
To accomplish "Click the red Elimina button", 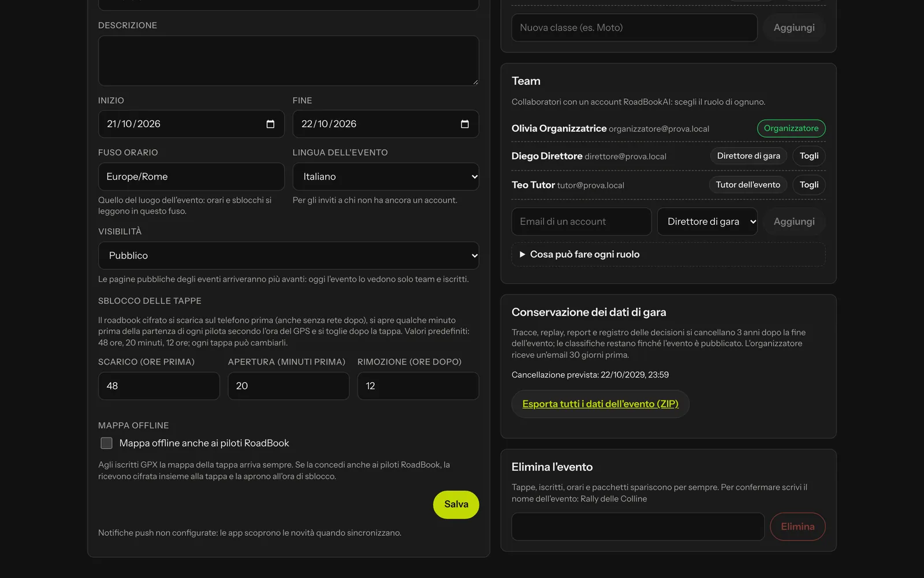I will click(x=798, y=527).
